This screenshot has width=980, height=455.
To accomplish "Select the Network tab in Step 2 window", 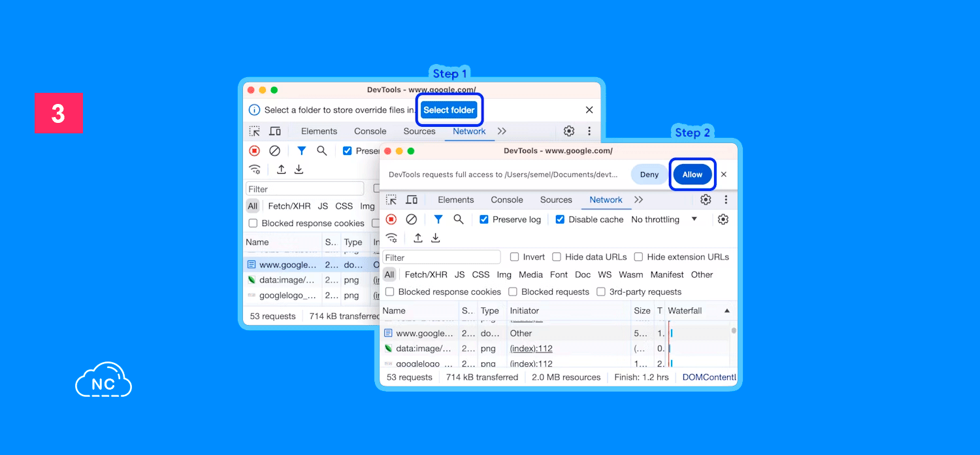I will 606,200.
